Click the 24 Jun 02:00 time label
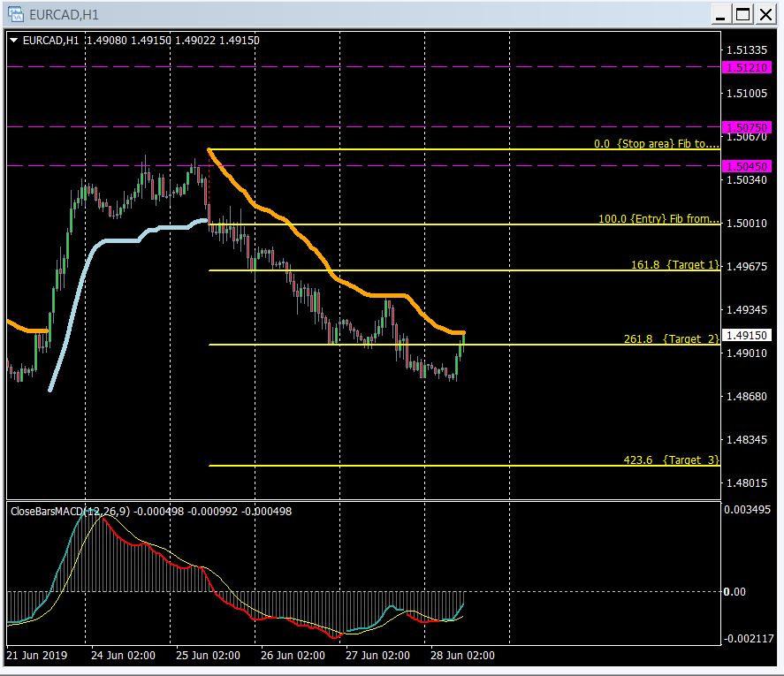The height and width of the screenshot is (676, 784). [123, 655]
